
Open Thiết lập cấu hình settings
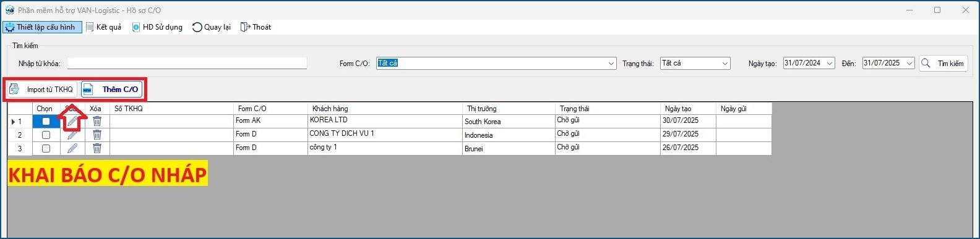pyautogui.click(x=42, y=27)
